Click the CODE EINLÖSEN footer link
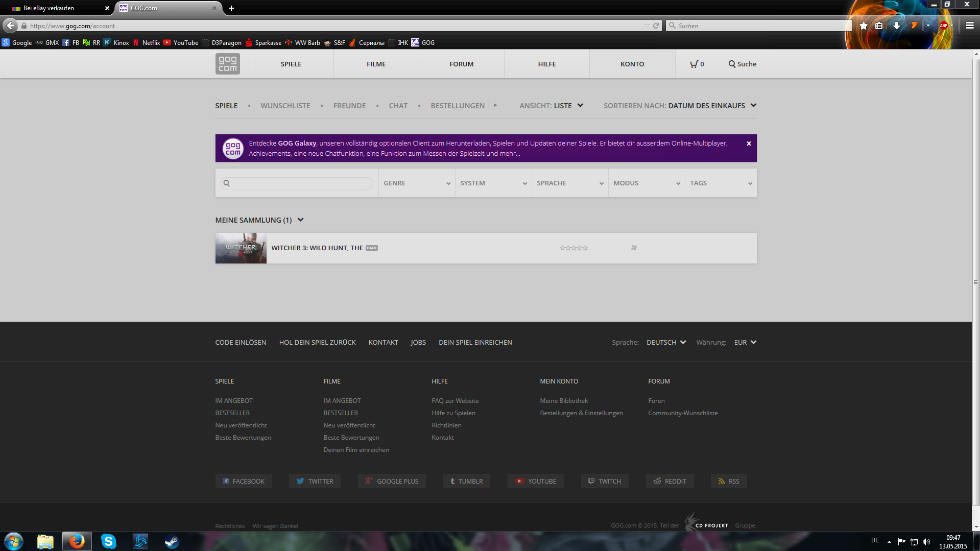This screenshot has height=551, width=980. tap(241, 343)
